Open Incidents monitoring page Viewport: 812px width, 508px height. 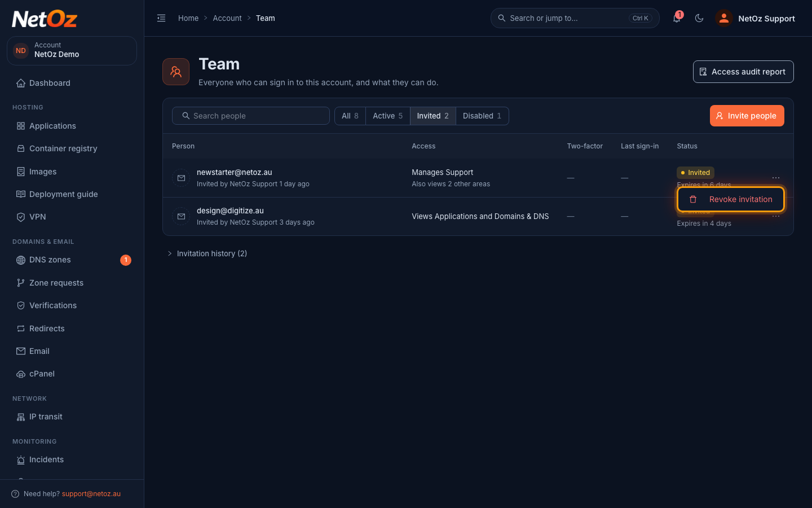coord(72,459)
